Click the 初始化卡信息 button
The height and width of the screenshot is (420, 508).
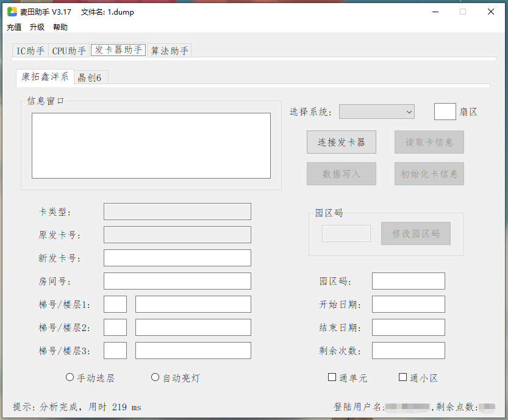pos(429,174)
